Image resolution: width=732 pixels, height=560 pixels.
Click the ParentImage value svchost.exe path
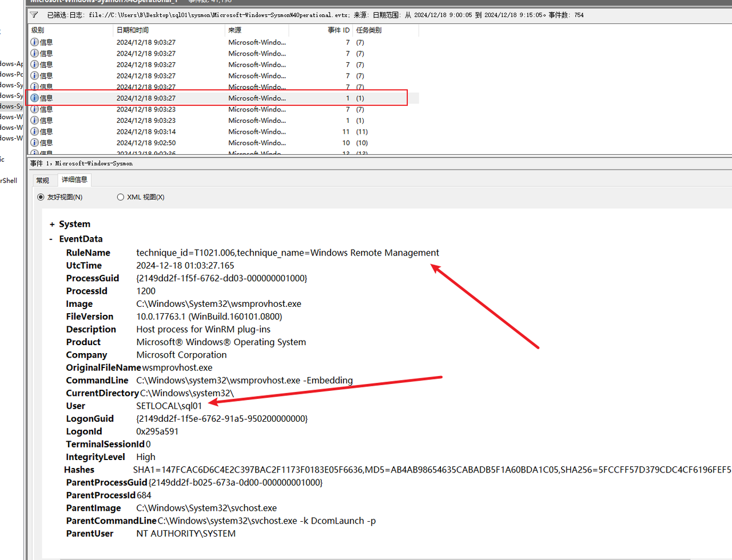[206, 508]
